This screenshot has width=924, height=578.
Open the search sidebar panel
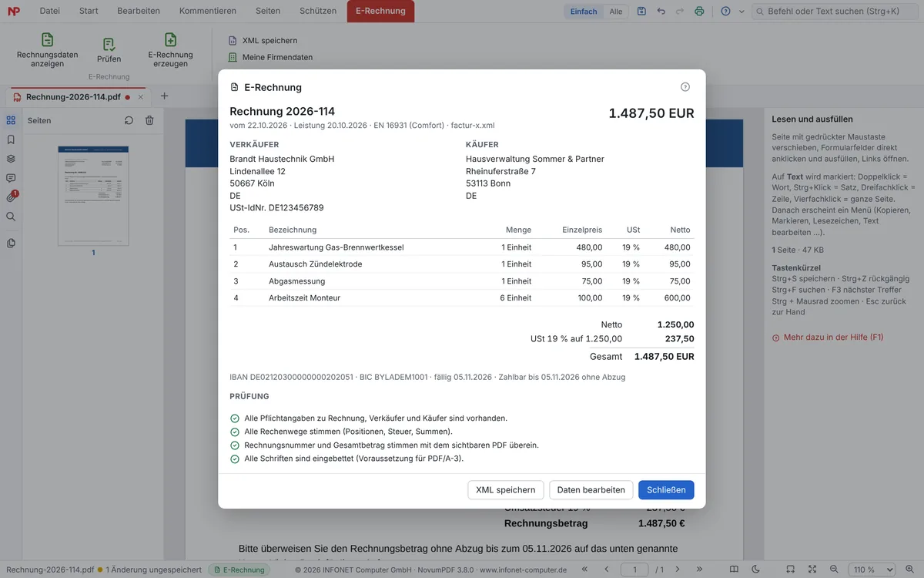pyautogui.click(x=11, y=217)
